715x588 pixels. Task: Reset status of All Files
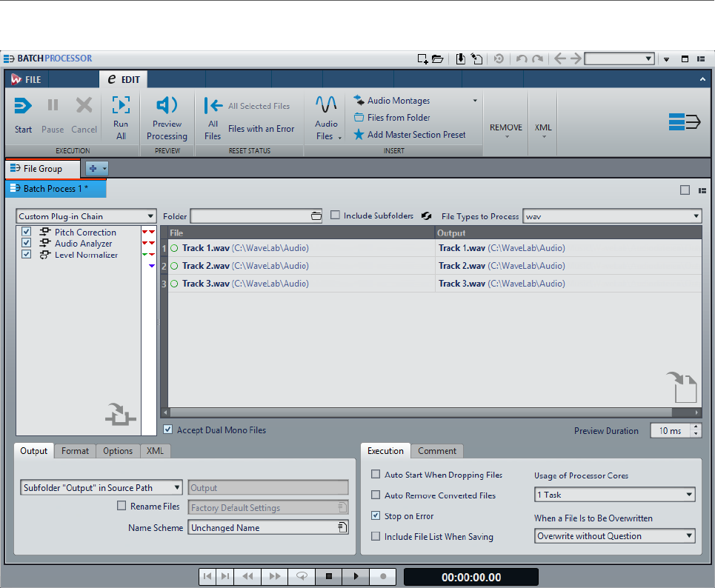tap(213, 118)
